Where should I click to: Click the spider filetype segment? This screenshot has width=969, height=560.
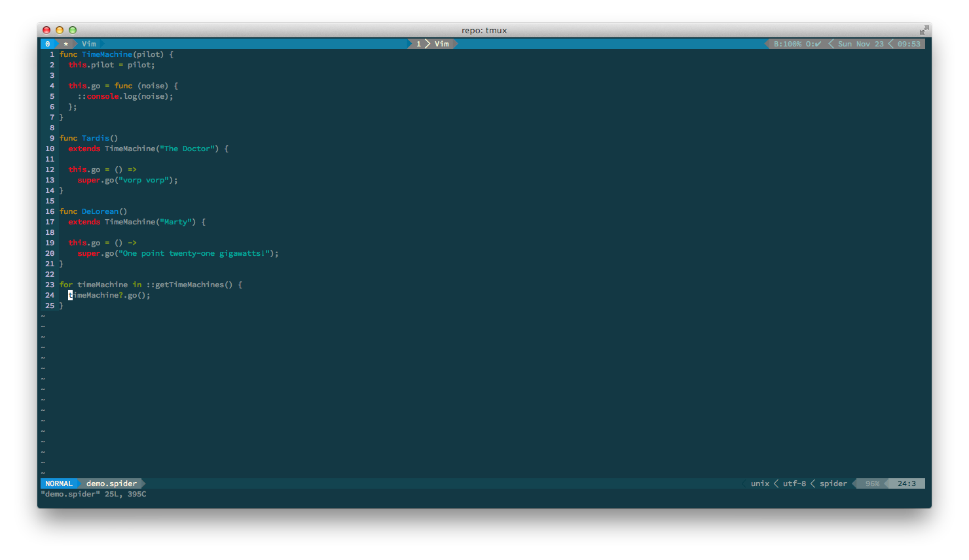[x=833, y=483]
